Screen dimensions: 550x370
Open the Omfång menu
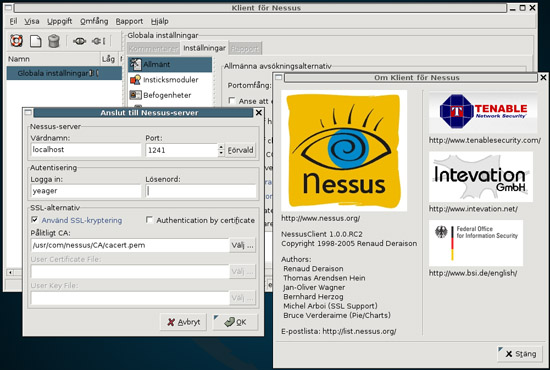point(94,21)
